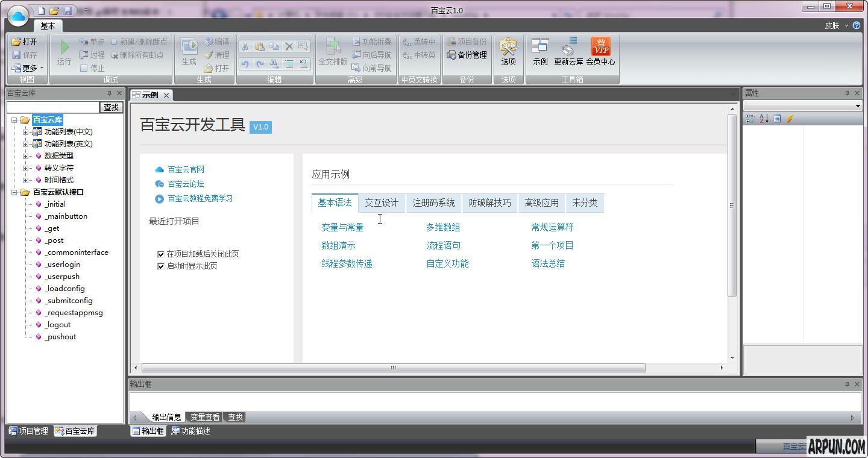Click the 备份管理 backup management button
The image size is (868, 458).
467,55
